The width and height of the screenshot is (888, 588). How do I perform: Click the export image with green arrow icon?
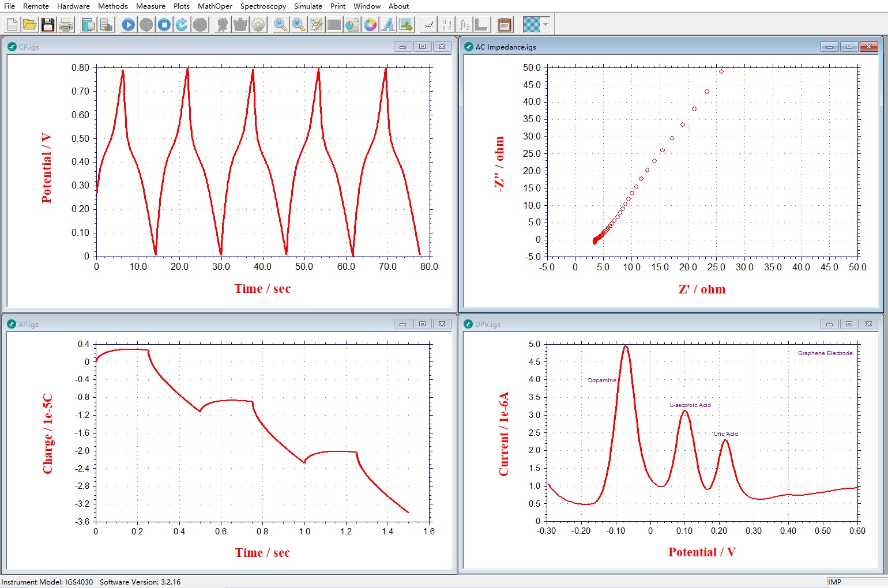pos(406,25)
